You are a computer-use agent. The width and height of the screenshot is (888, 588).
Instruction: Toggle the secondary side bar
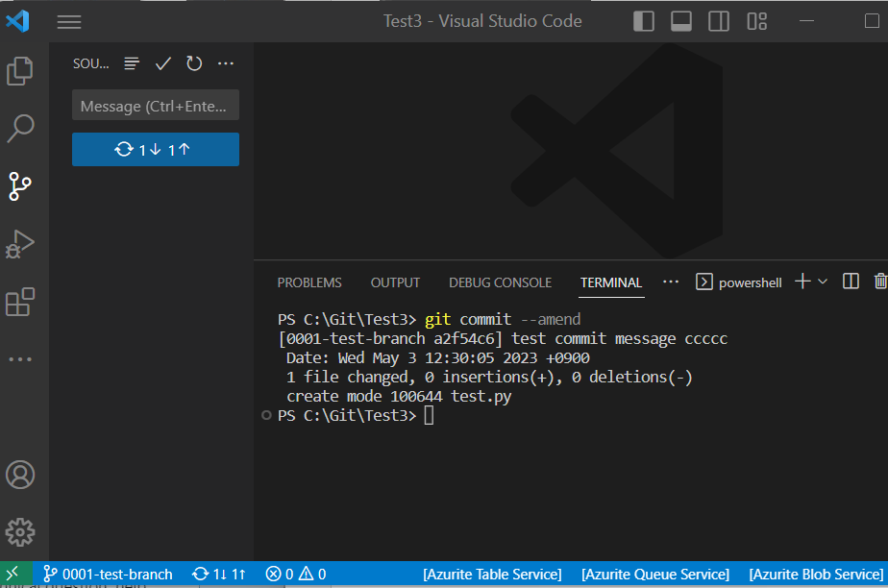point(719,21)
